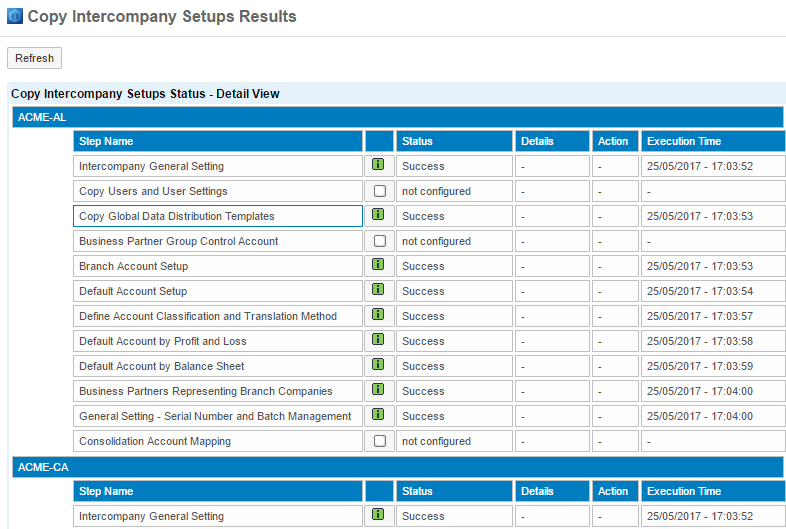The image size is (786, 529).
Task: Click green status icon for Branch Account Setup
Action: click(378, 265)
